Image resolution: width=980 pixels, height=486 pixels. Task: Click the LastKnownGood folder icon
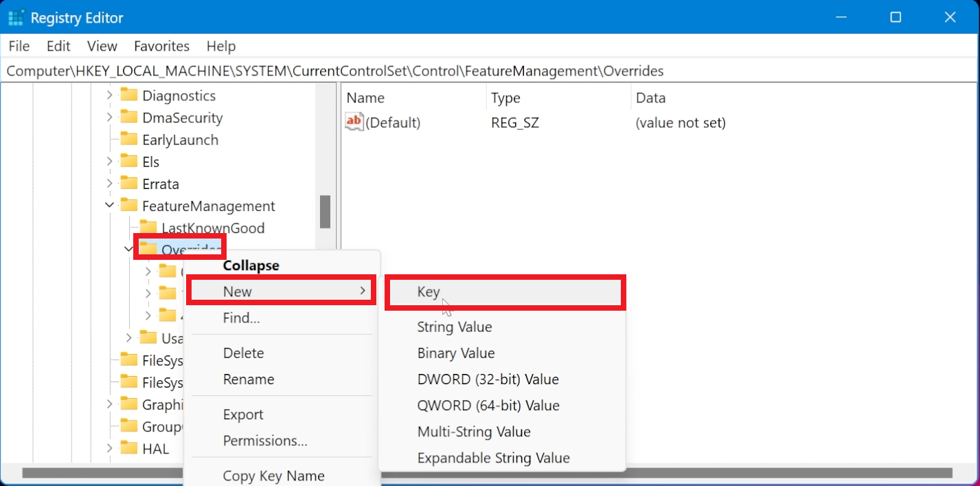pos(149,228)
